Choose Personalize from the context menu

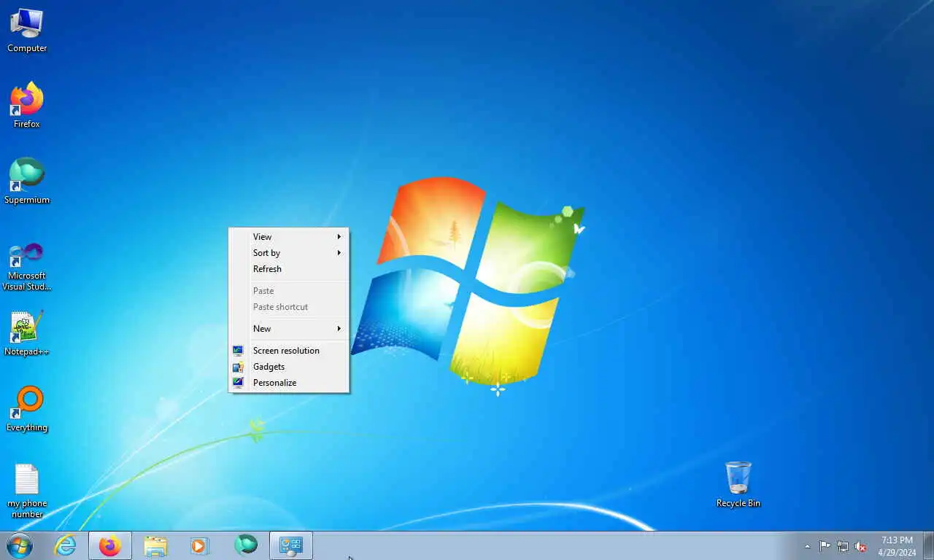(289, 383)
